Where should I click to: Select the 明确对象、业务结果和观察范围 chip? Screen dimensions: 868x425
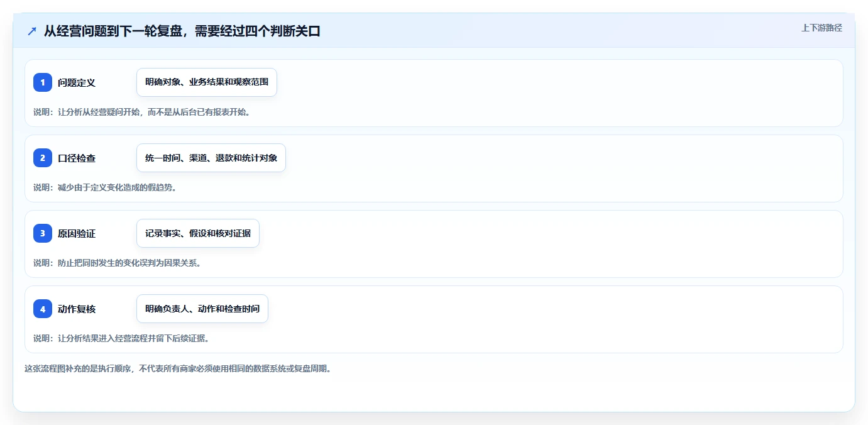pyautogui.click(x=207, y=82)
